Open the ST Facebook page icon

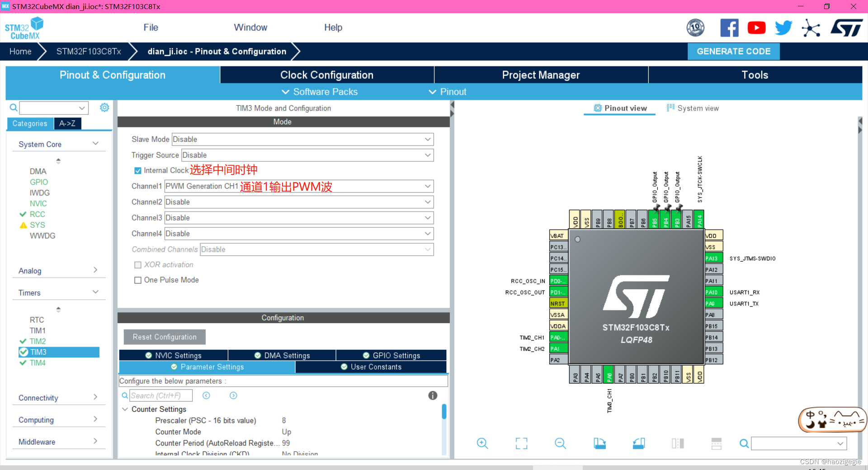729,28
